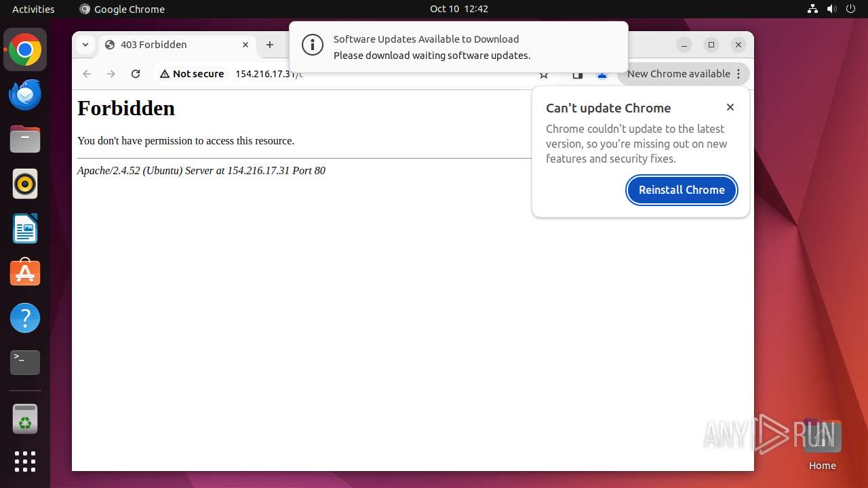The image size is (868, 488).
Task: Expand the tab search dropdown
Action: tap(85, 45)
